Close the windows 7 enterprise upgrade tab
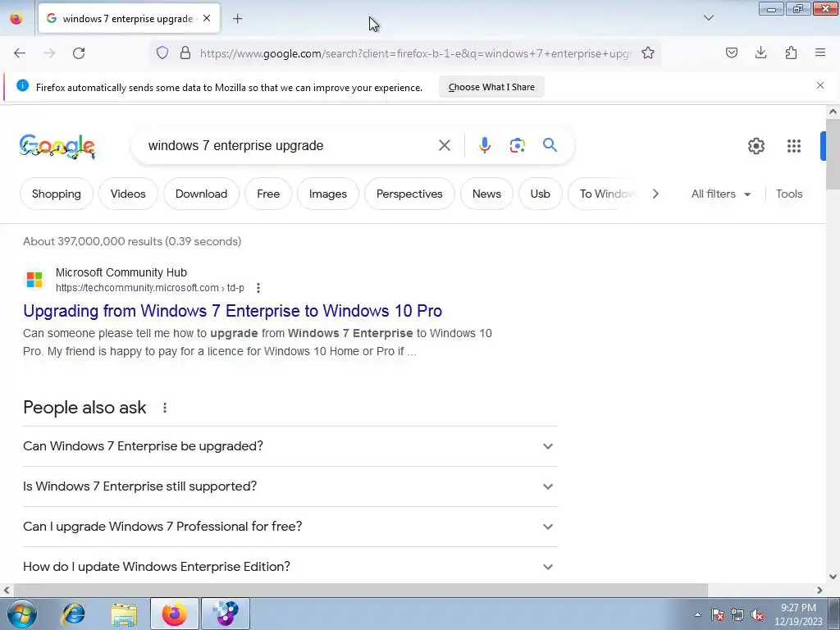Viewport: 840px width, 630px height. click(207, 18)
